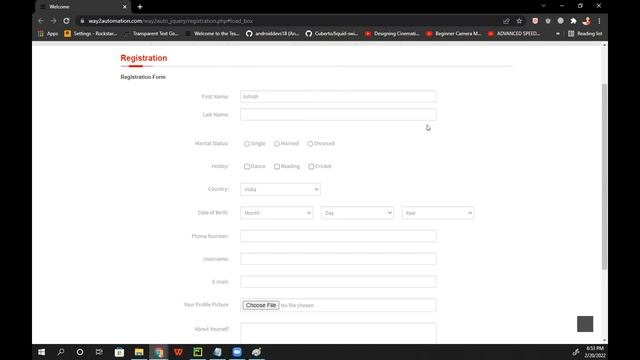Open the Transparent Text Ge... bookmark
This screenshot has height=360, width=640.
[x=152, y=33]
